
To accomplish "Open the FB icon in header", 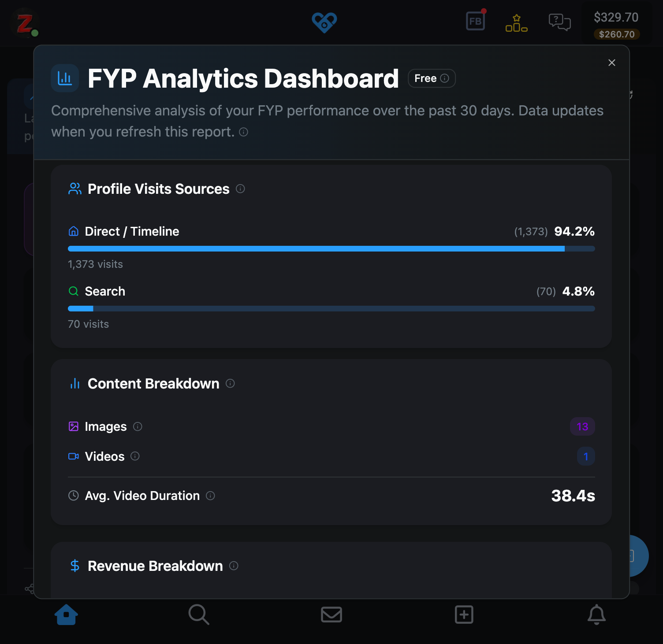I will (x=475, y=21).
